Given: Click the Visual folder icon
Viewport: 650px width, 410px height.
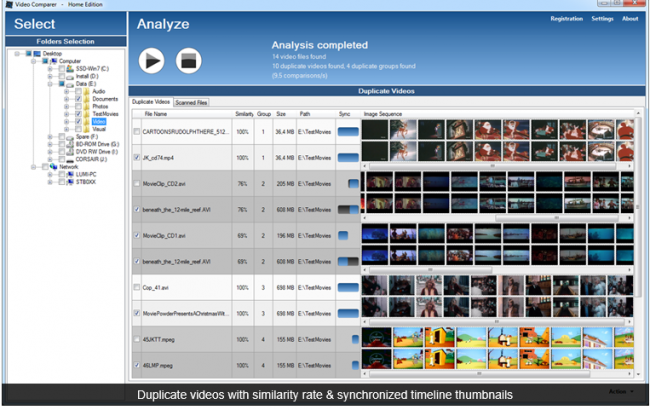Looking at the screenshot, I should [x=87, y=129].
